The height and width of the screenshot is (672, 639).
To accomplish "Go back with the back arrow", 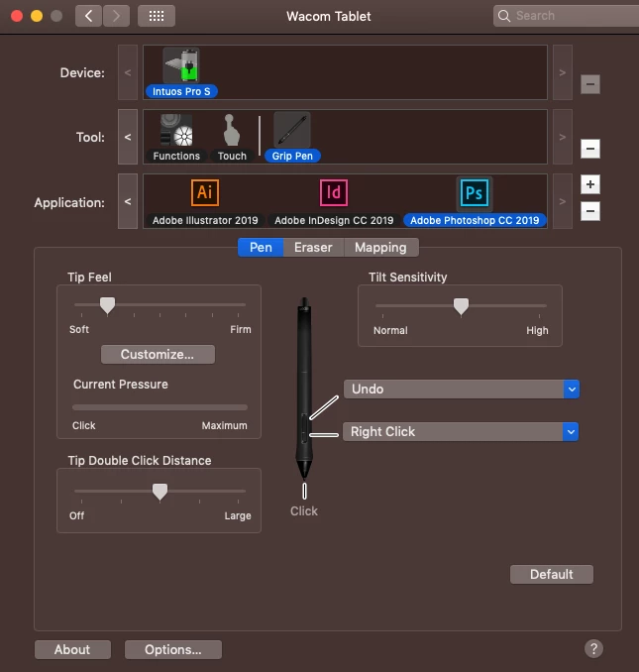I will point(88,16).
